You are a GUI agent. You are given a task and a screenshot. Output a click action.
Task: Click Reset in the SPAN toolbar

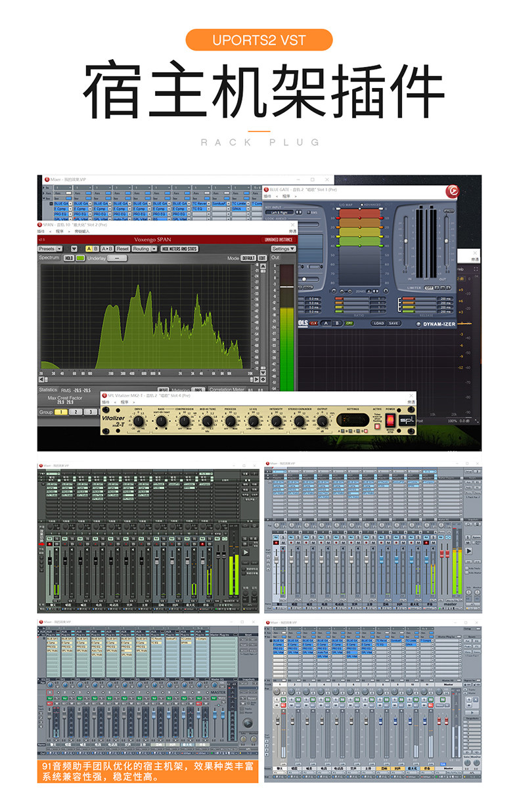point(123,249)
